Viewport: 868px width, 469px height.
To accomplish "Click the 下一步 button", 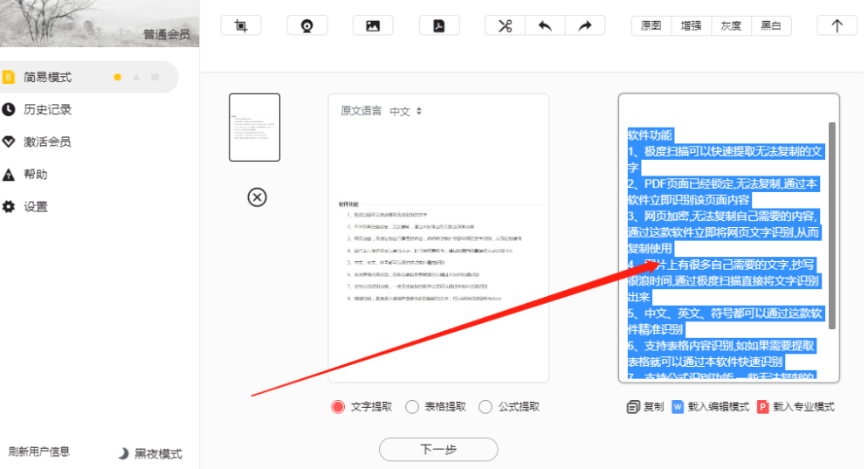I will click(438, 449).
